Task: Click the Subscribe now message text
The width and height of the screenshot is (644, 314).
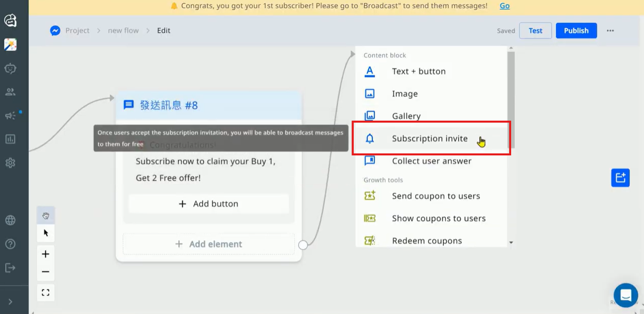Action: pyautogui.click(x=205, y=169)
